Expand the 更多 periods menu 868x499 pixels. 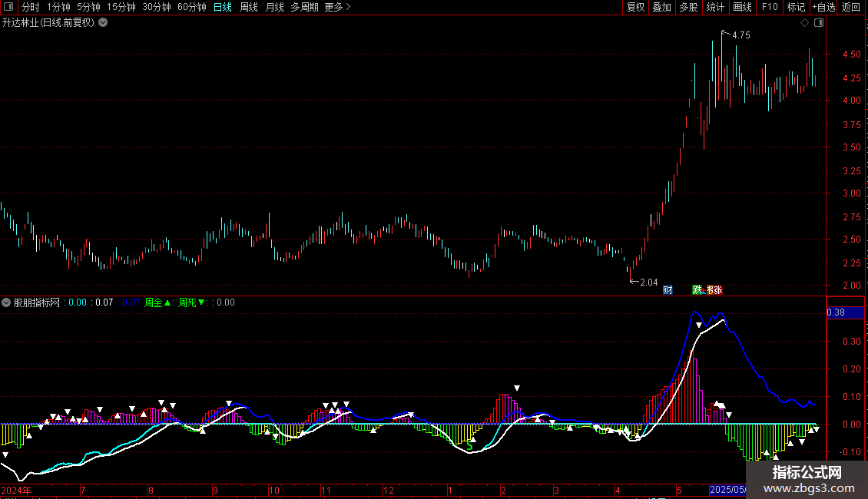[x=337, y=7]
